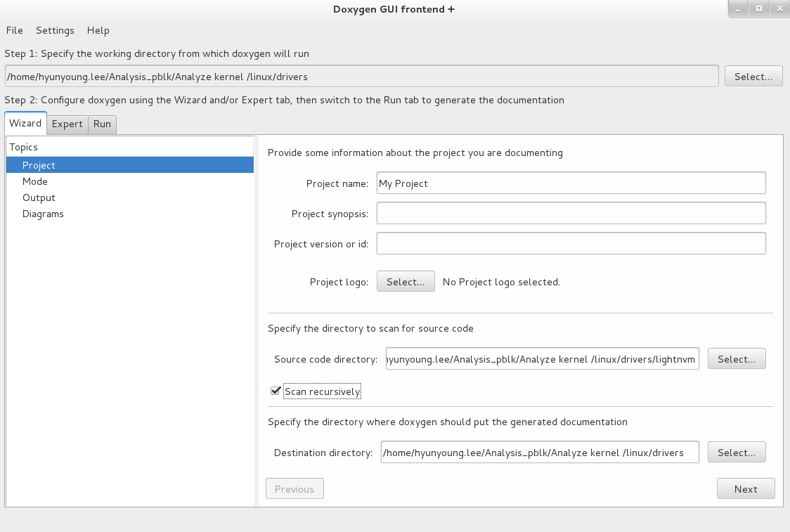Viewport: 790px width, 532px height.
Task: Select the Output topic
Action: pyautogui.click(x=39, y=197)
